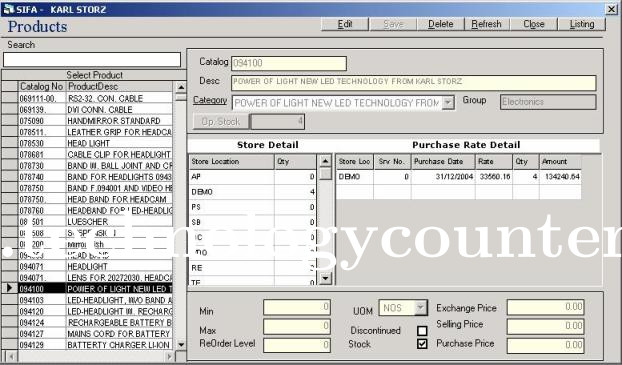Screen dimensions: 622x365
Task: Toggle the Discontinued checkbox
Action: tap(422, 330)
